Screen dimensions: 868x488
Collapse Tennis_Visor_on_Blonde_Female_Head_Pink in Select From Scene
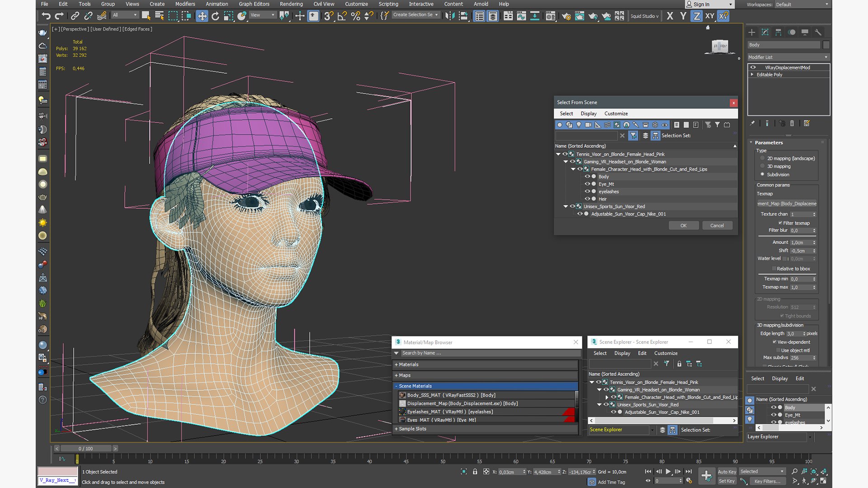pos(558,154)
